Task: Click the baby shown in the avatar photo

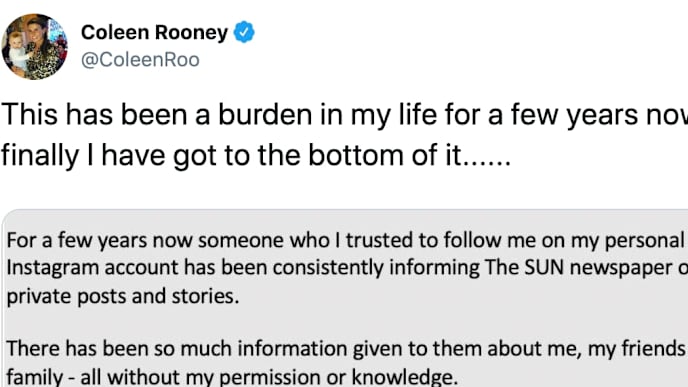Action: 16,51
